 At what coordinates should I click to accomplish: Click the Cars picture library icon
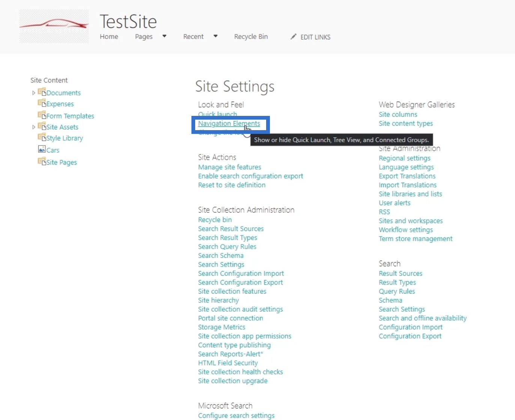point(42,149)
